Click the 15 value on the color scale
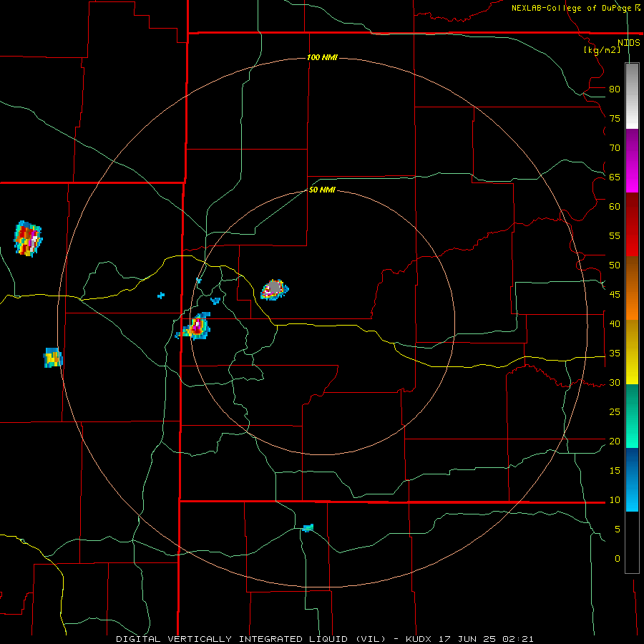The height and width of the screenshot is (644, 644). [615, 470]
